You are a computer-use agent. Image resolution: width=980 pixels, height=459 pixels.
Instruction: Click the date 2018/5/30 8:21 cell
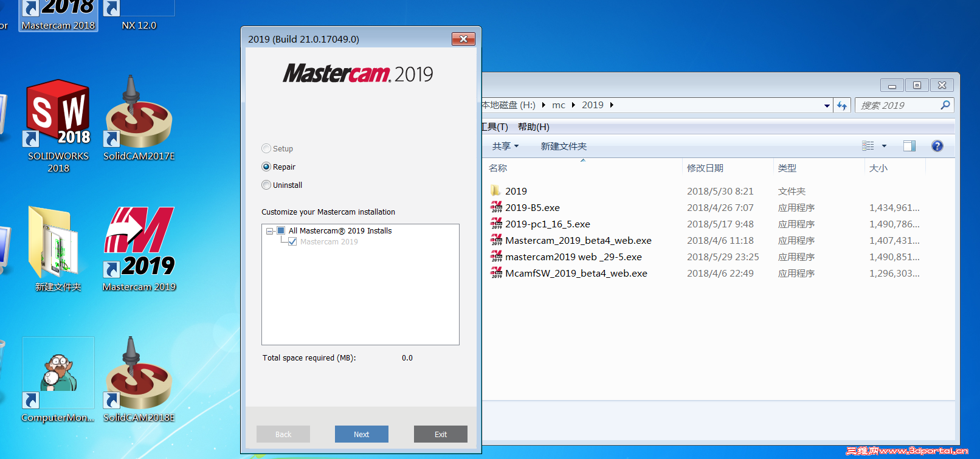(720, 191)
